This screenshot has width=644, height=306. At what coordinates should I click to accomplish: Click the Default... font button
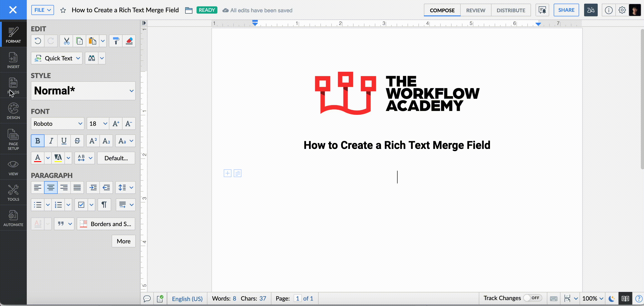(x=116, y=158)
